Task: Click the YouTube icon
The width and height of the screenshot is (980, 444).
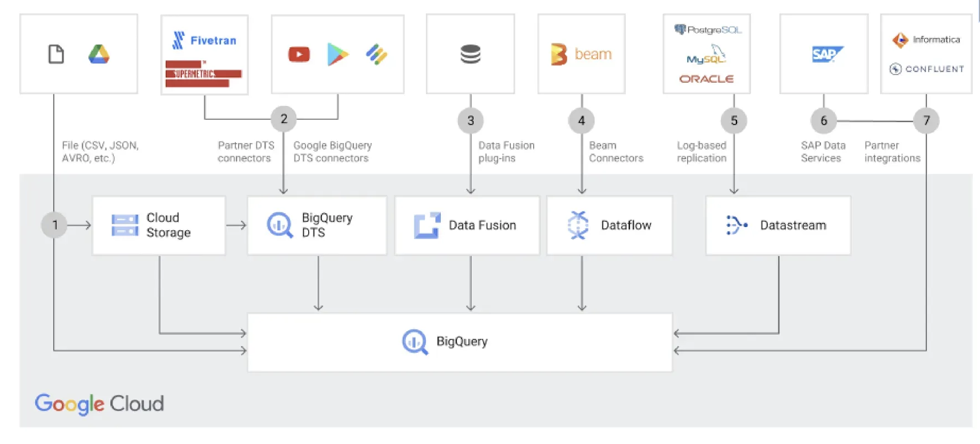Action: [x=299, y=54]
